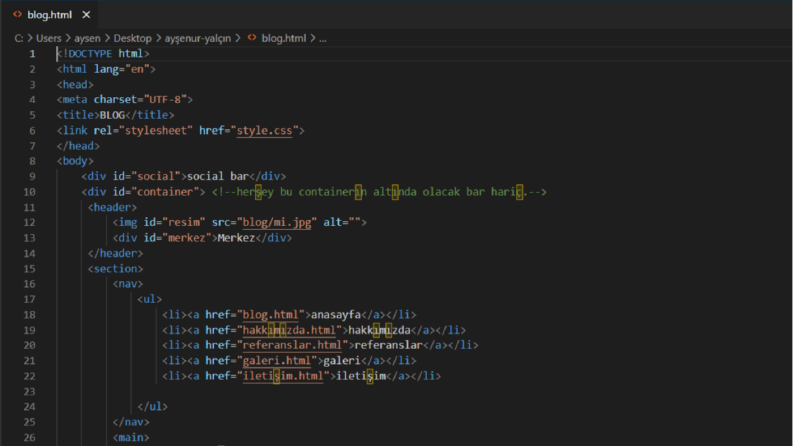Click the meta charset="UTF-8" tag
793x446 pixels.
pyautogui.click(x=125, y=100)
